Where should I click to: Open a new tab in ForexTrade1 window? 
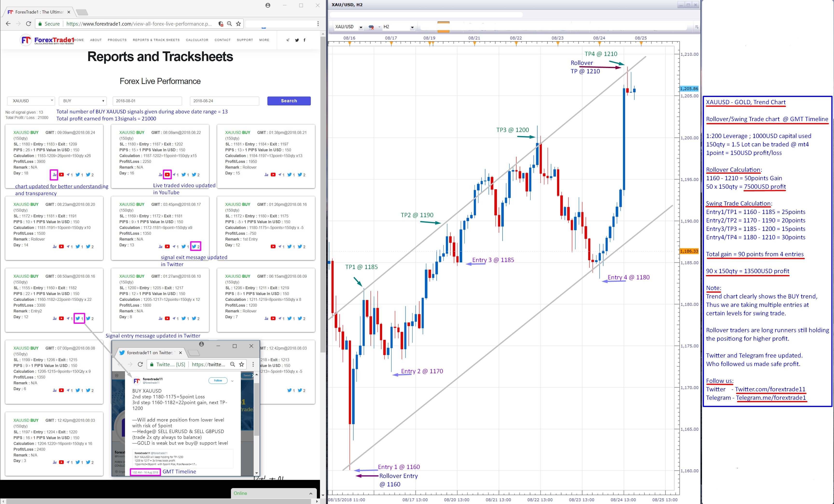[x=82, y=12]
